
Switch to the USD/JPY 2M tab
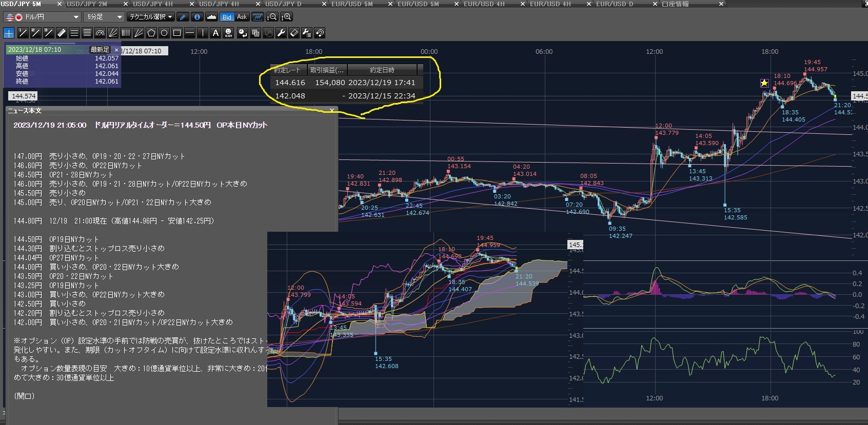click(87, 4)
